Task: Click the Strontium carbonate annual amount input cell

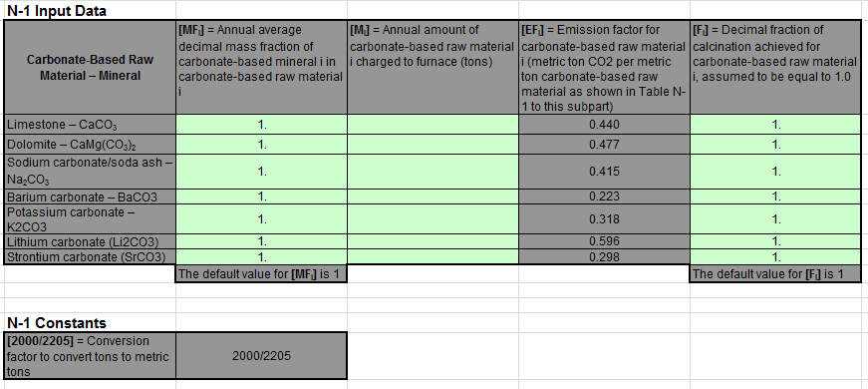Action: (x=433, y=256)
